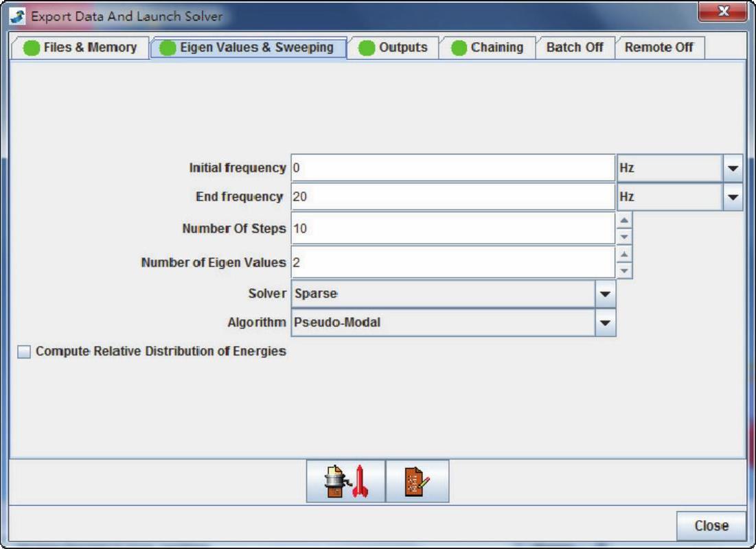The width and height of the screenshot is (756, 549).
Task: Click the End frequency input field
Action: (x=453, y=197)
